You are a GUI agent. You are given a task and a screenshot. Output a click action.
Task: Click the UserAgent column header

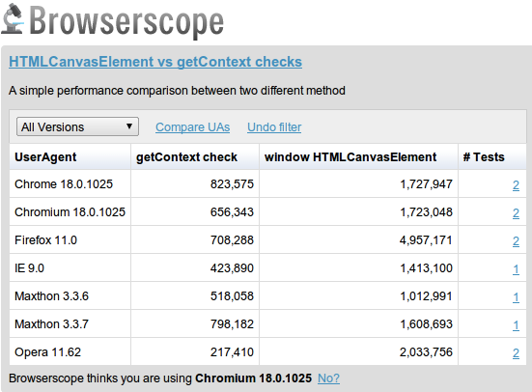click(45, 157)
